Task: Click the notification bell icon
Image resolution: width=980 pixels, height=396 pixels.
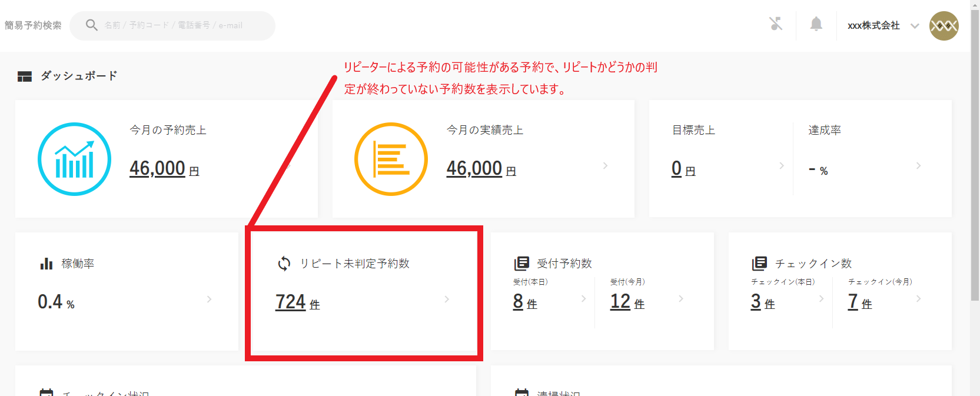Action: [816, 24]
